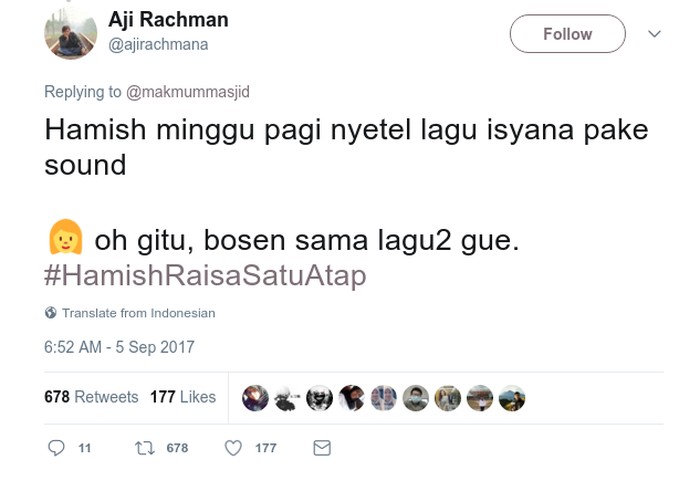View the 177 Likes list
This screenshot has height=491, width=700.
183,397
